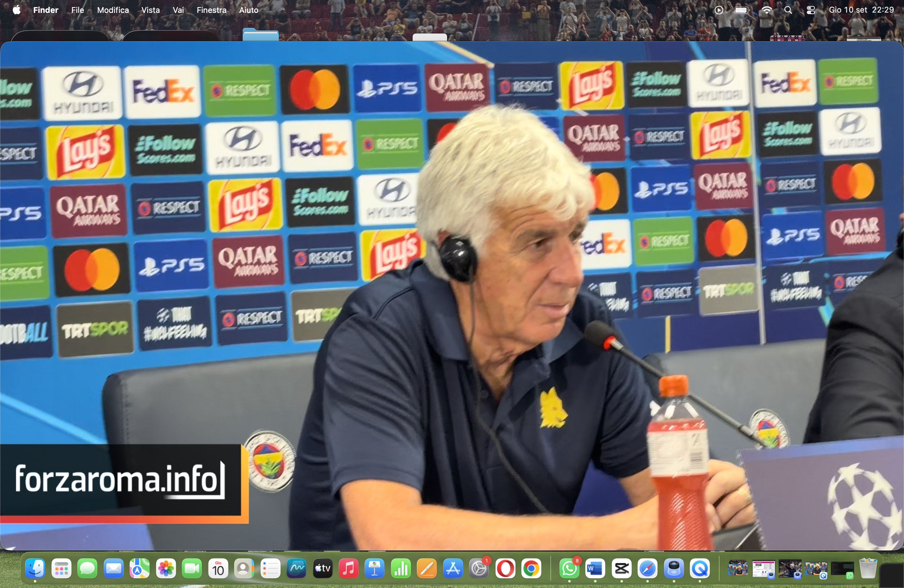Open the Wi-Fi menu
The image size is (904, 588).
[x=767, y=10]
